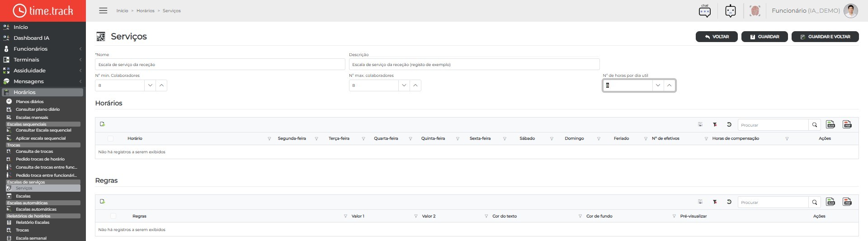This screenshot has height=241, width=868.
Task: Increase Nº max. colaboradores value
Action: point(415,85)
